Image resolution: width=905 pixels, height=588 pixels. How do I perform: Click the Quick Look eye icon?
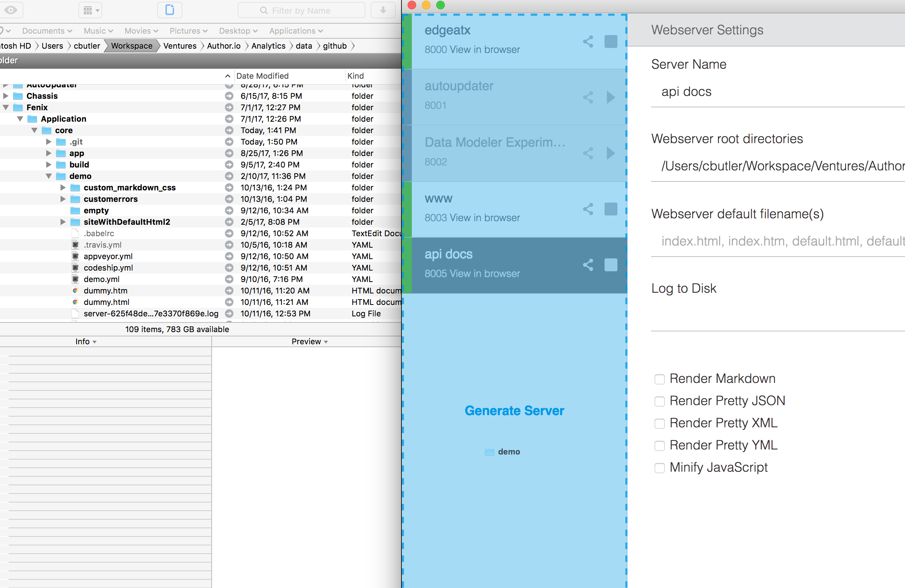[11, 10]
